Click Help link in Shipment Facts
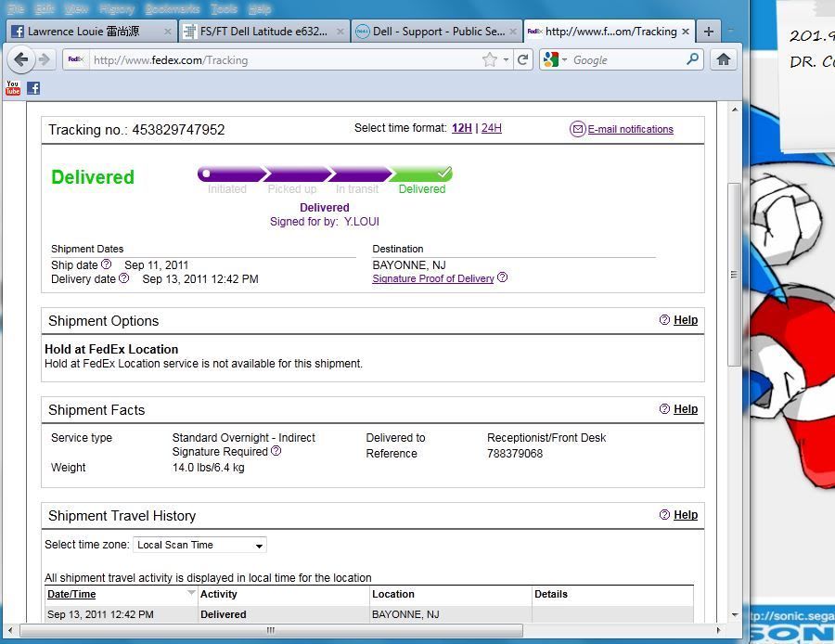 [686, 408]
